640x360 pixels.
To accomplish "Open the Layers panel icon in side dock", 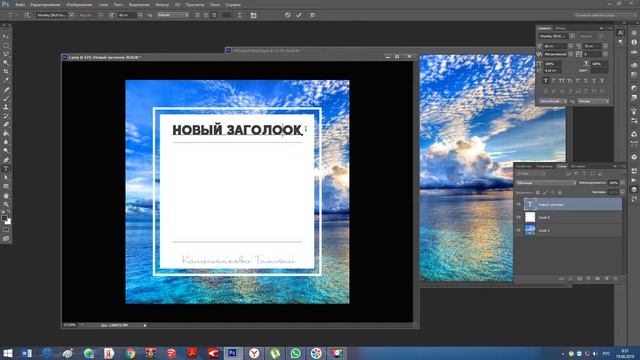I will click(634, 189).
